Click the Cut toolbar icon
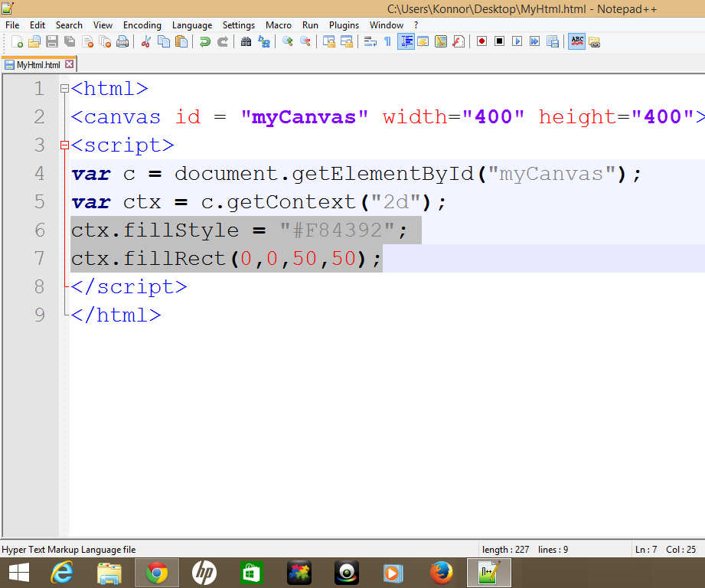This screenshot has height=588, width=705. click(x=145, y=41)
